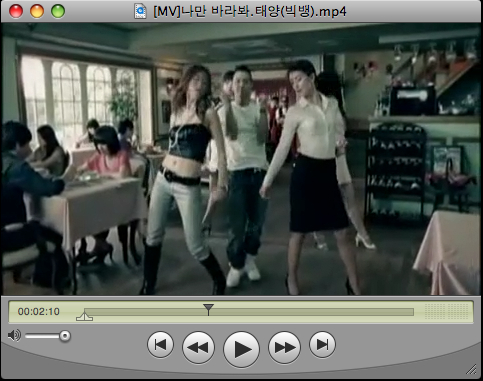Jump to the beginning of the movie
Image resolution: width=483 pixels, height=381 pixels.
160,344
